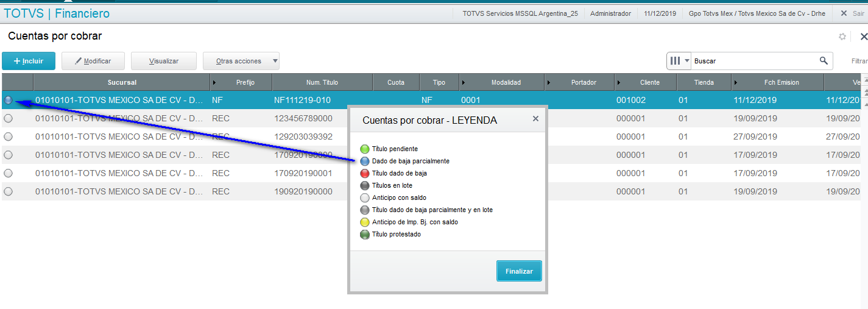Click the blue status circle of row NF111219-010

(x=9, y=100)
